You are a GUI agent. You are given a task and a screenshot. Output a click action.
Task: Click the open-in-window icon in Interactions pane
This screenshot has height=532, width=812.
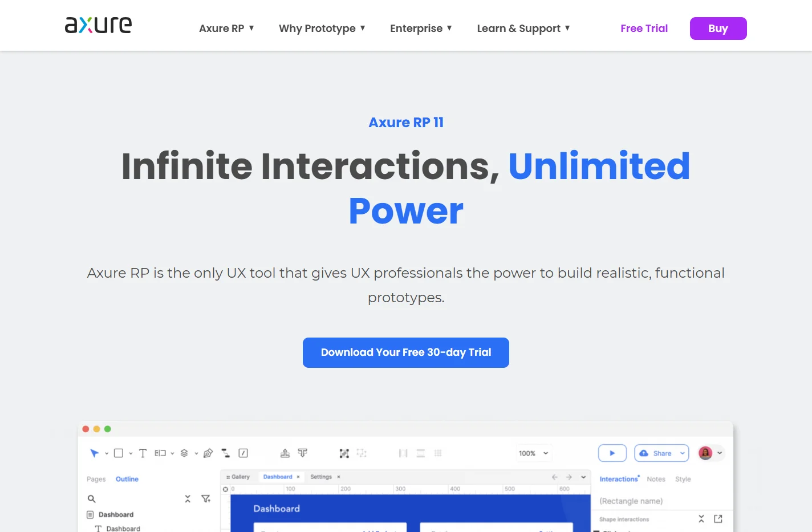tap(718, 519)
